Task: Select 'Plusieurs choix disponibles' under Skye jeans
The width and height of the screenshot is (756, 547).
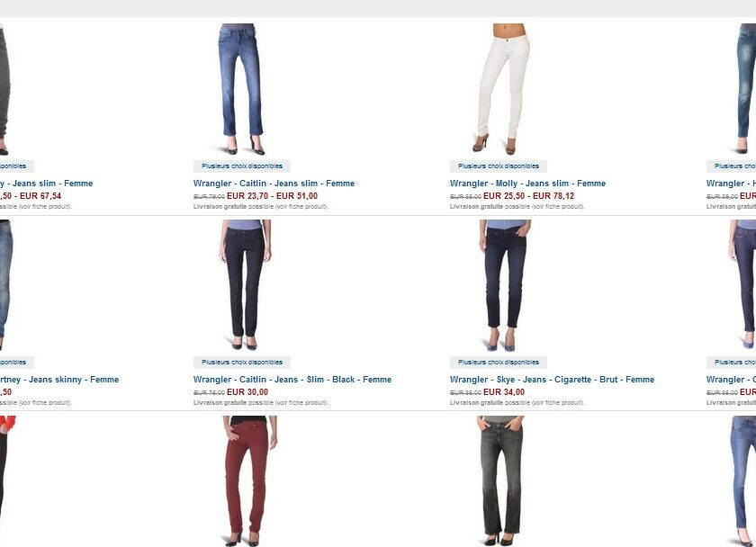Action: click(x=499, y=363)
